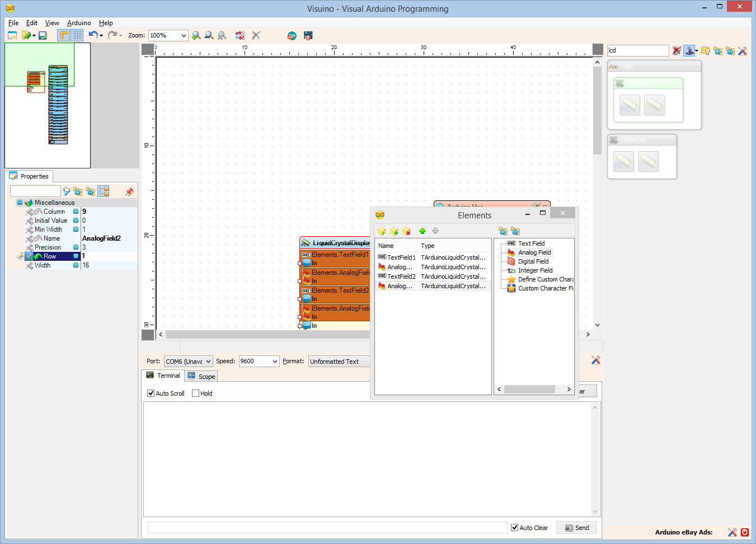This screenshot has height=544, width=756.
Task: Click the Add element icon in Elements window
Action: click(x=382, y=231)
